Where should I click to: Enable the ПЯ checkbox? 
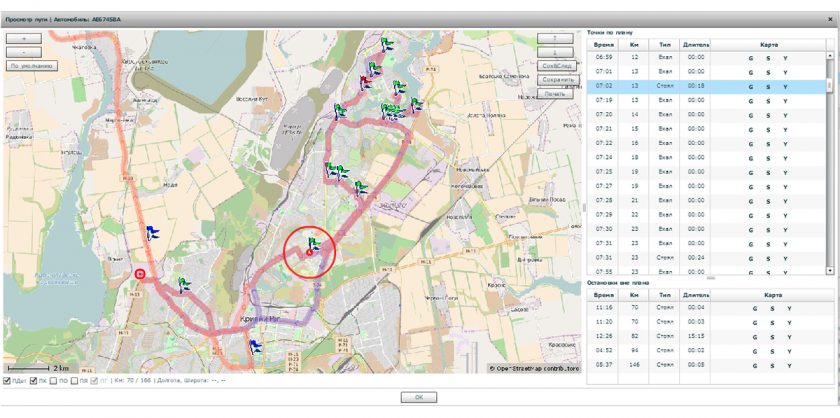pos(74,381)
